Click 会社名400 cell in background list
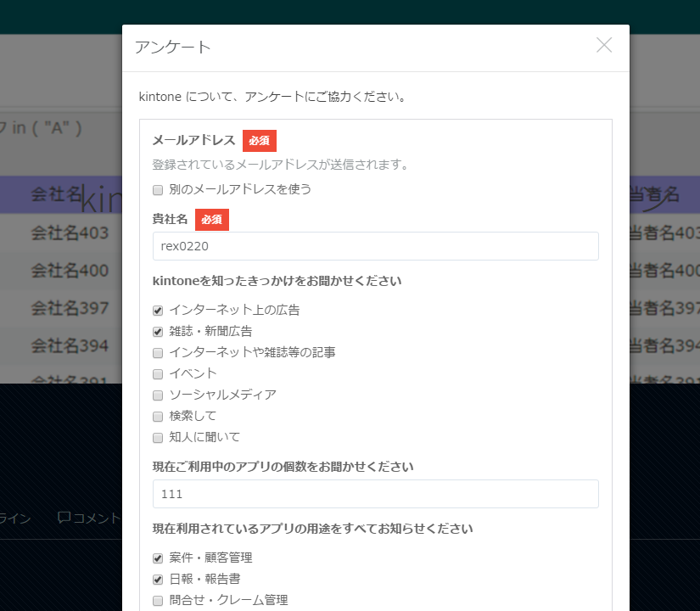 (70, 271)
